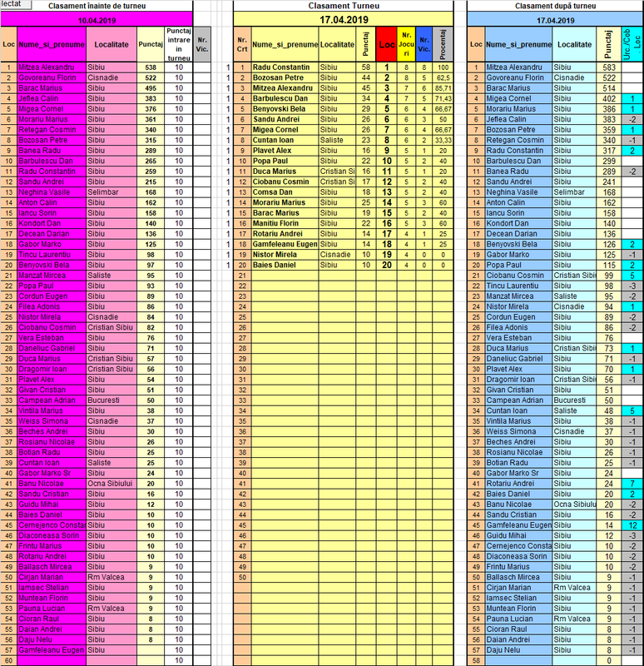The image size is (644, 666).
Task: Click the yellow 17.04.2019 date cell
Action: 344,19
